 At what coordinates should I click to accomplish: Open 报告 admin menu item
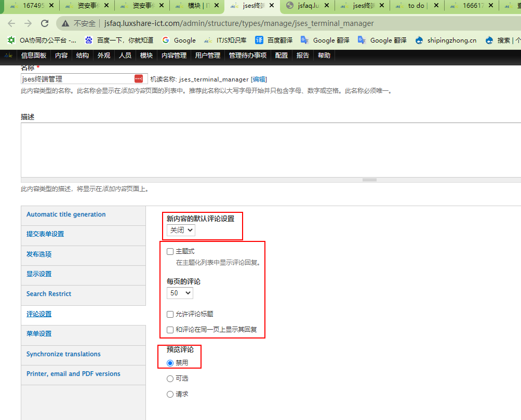pyautogui.click(x=303, y=56)
